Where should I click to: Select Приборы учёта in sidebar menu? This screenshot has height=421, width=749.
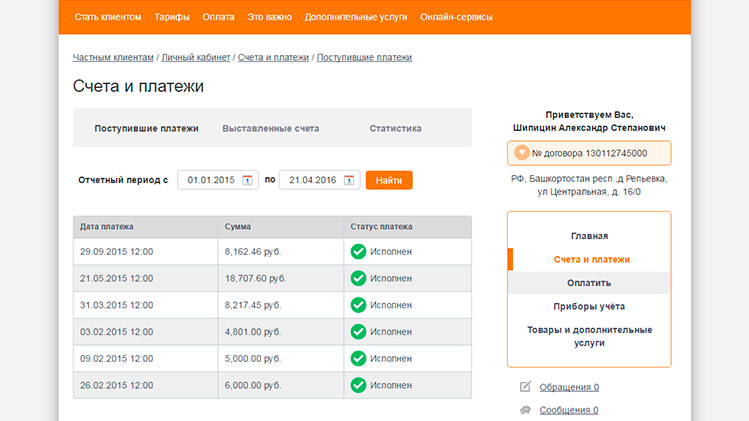coord(589,306)
